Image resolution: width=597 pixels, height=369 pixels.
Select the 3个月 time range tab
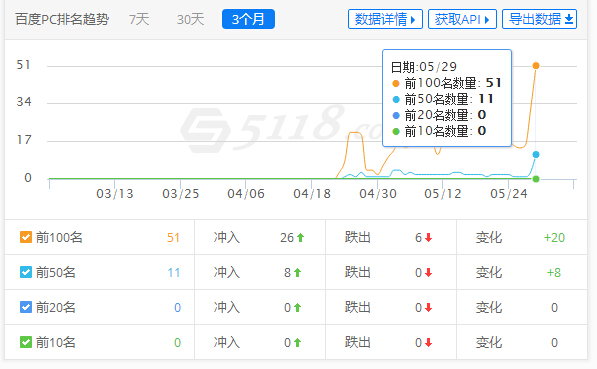pyautogui.click(x=248, y=19)
